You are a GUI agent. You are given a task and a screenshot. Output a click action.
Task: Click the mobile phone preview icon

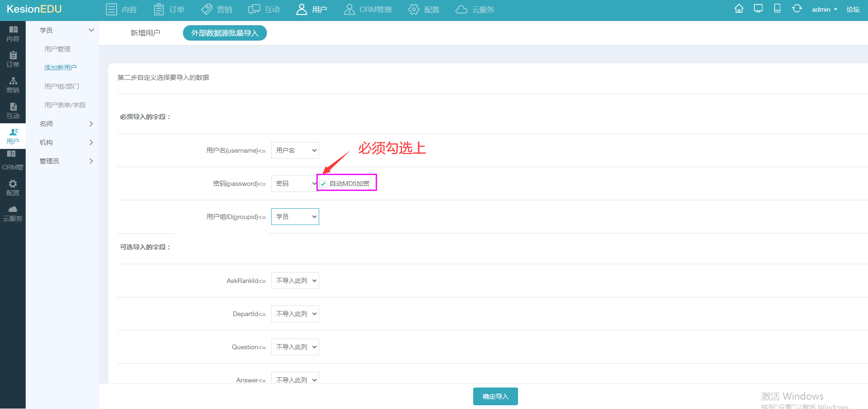tap(777, 9)
